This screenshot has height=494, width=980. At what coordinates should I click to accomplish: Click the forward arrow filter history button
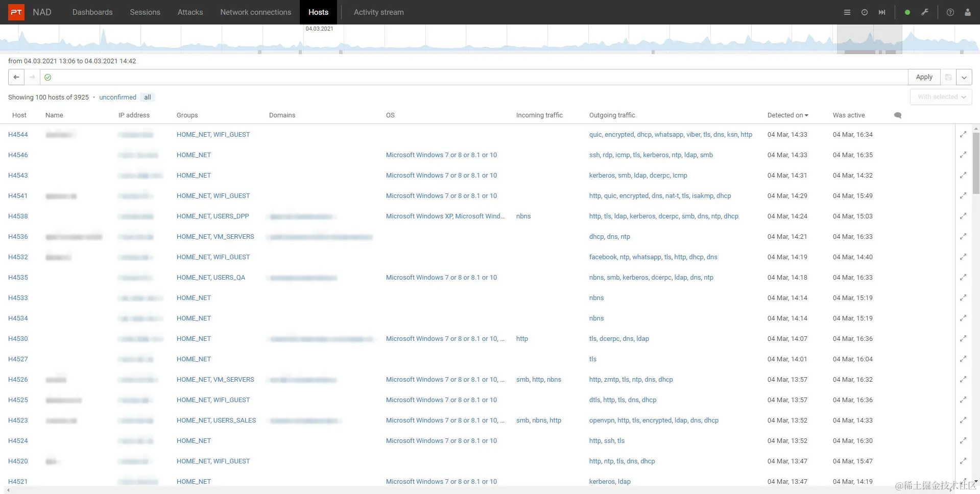32,77
